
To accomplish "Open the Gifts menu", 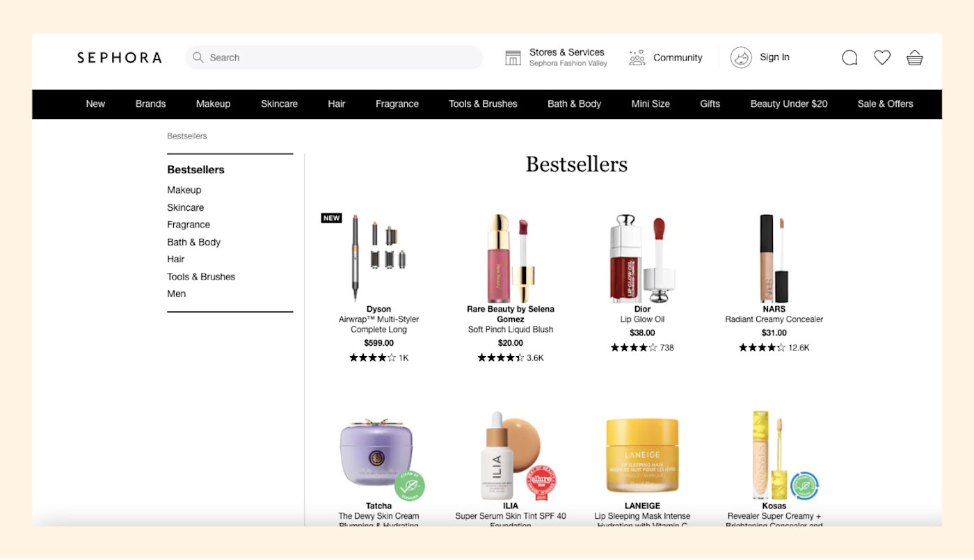I will 710,104.
